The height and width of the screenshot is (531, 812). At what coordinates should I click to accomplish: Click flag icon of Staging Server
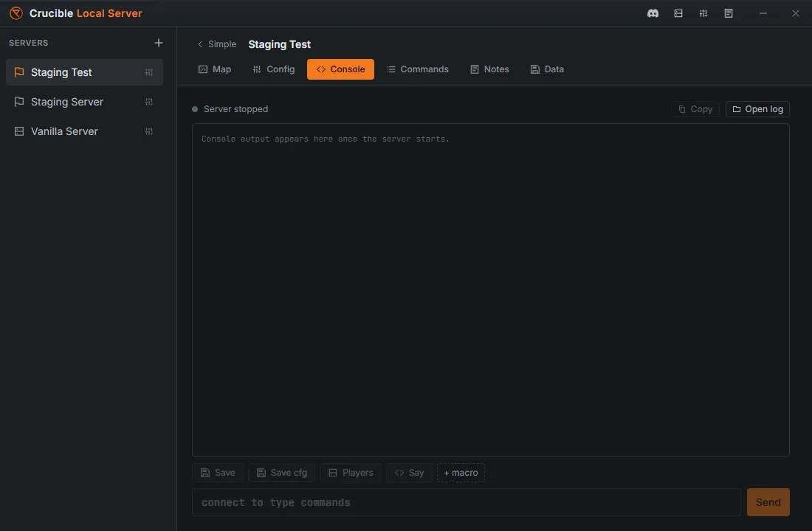coord(19,102)
